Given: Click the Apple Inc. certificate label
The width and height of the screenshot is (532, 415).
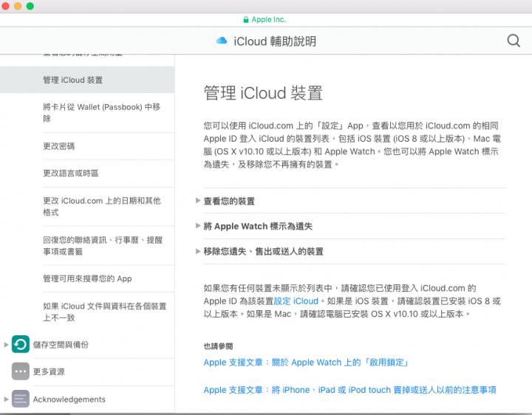Looking at the screenshot, I should 269,20.
